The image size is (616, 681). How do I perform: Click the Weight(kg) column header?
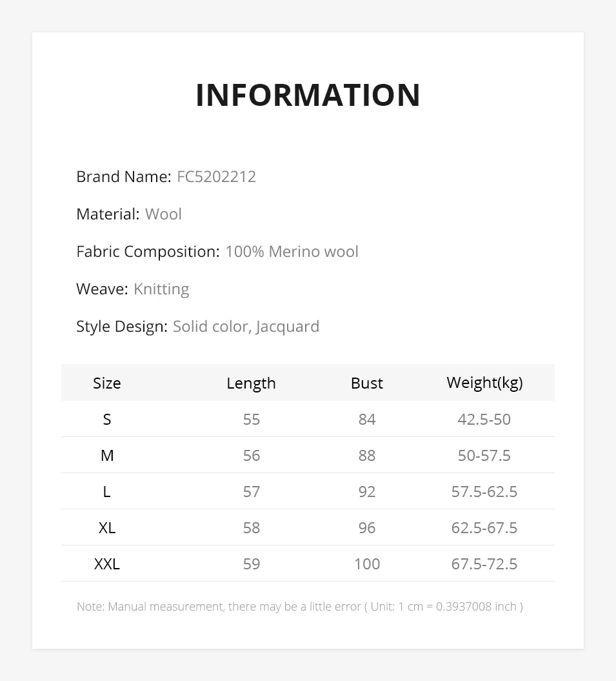[484, 383]
